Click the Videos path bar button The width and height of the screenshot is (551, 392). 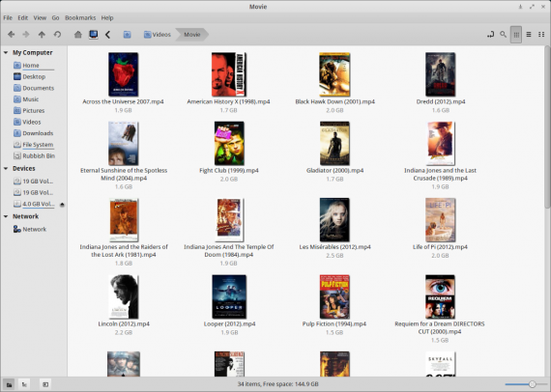click(158, 35)
